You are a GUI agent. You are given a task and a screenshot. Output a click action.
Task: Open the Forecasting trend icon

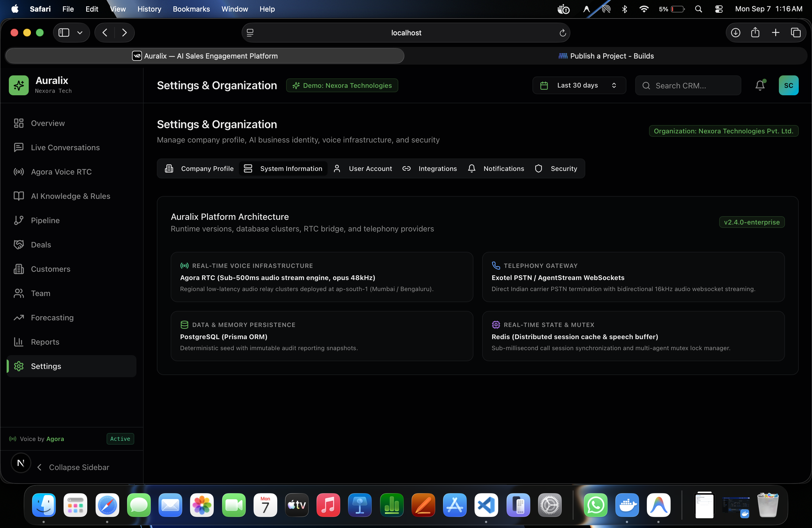click(x=19, y=318)
